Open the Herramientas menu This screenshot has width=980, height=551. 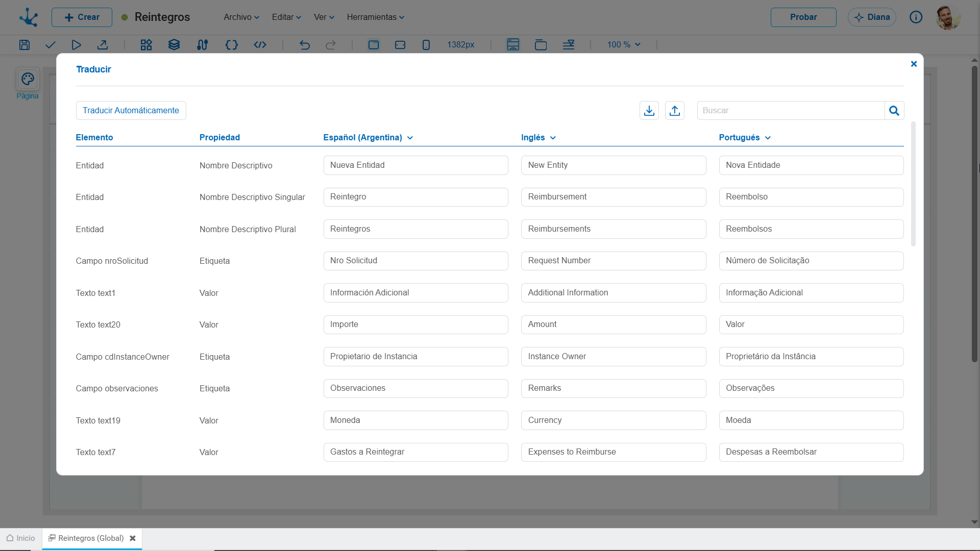(x=376, y=17)
